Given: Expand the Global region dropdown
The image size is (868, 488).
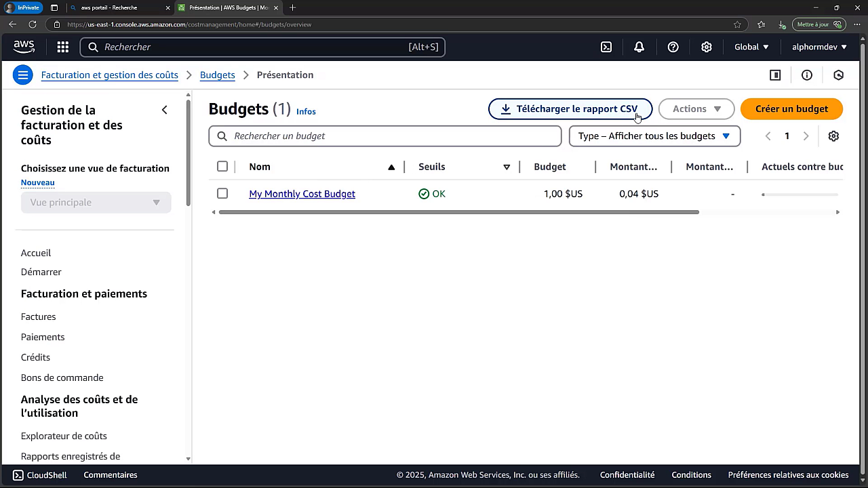Looking at the screenshot, I should [x=751, y=47].
